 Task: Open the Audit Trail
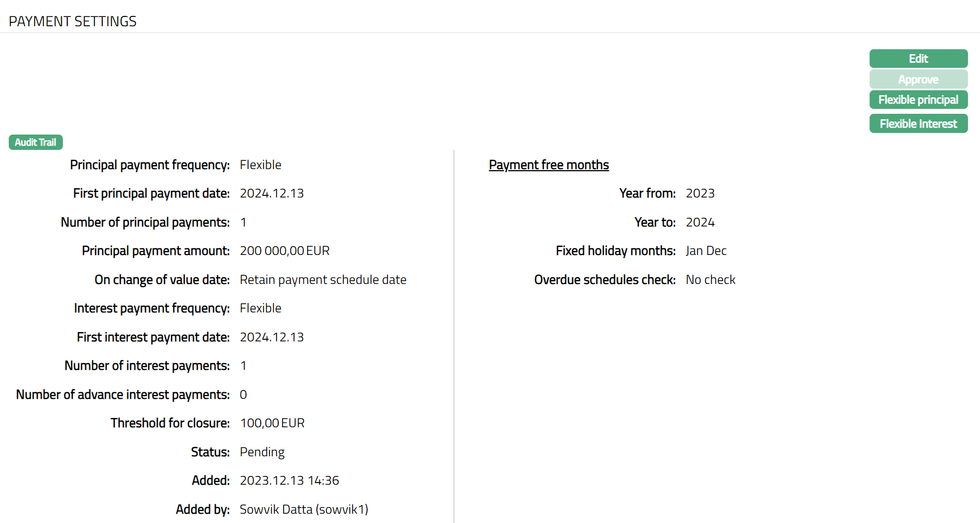pyautogui.click(x=36, y=142)
